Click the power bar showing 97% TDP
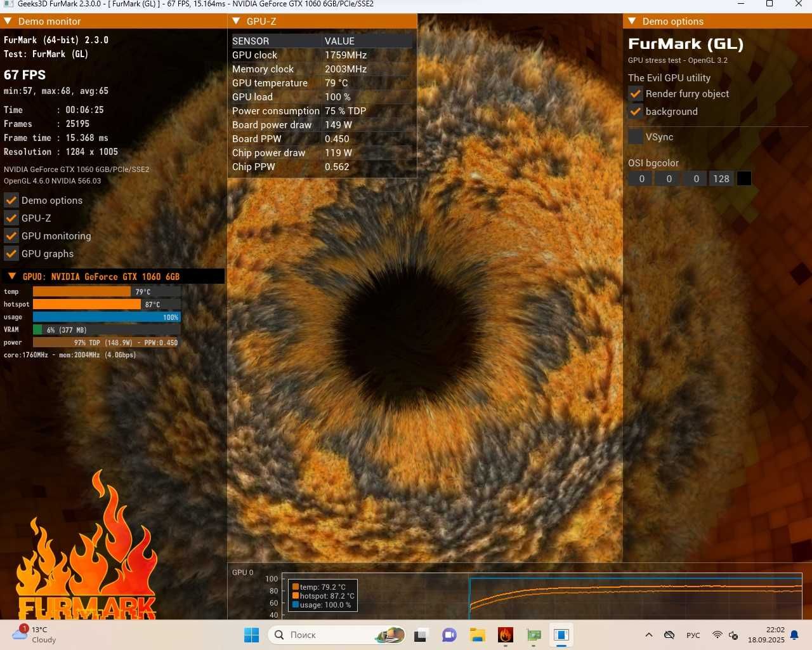812x650 pixels. pos(107,343)
